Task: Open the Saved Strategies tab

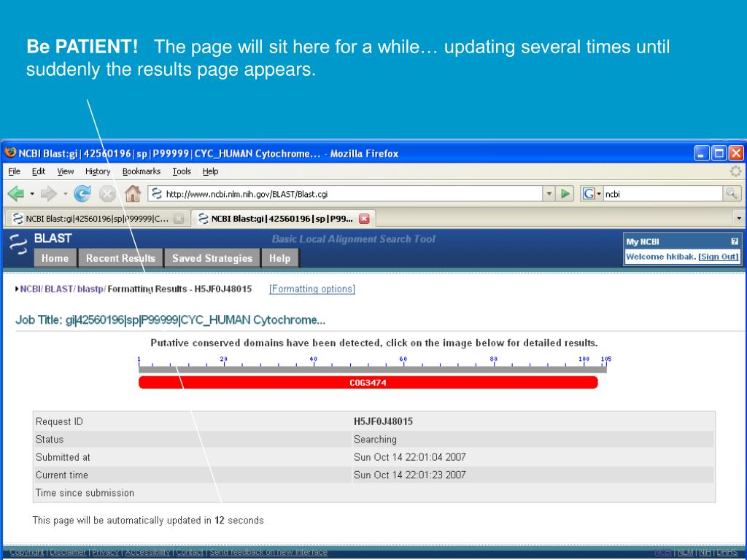Action: coord(212,258)
